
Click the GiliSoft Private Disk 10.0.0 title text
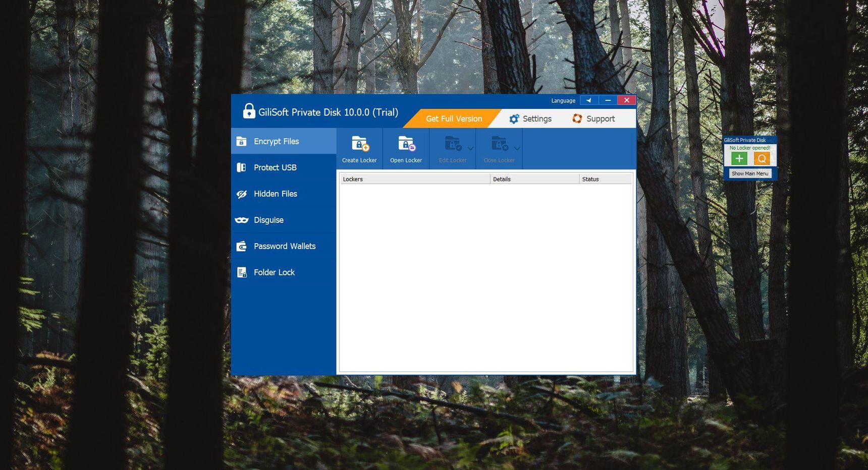coord(329,112)
